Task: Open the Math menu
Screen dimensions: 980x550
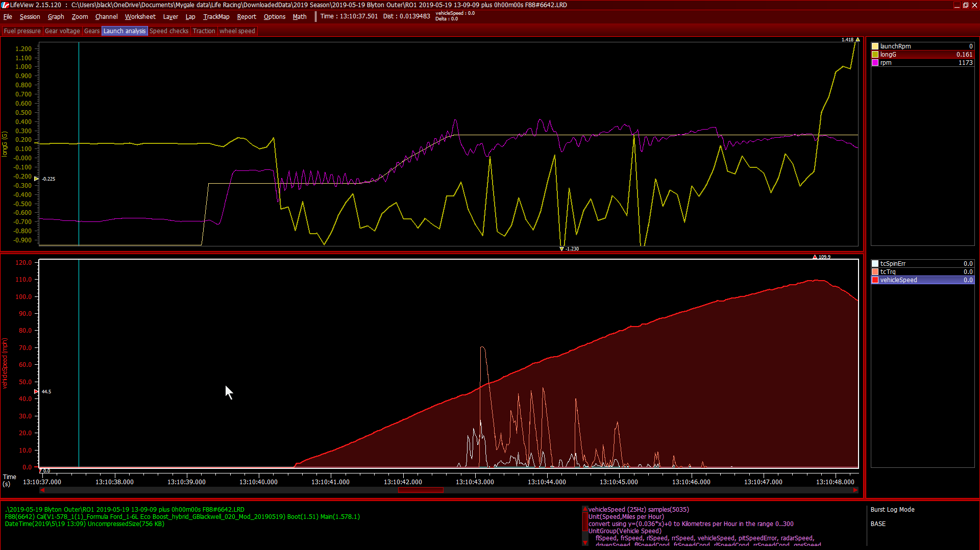Action: point(300,17)
